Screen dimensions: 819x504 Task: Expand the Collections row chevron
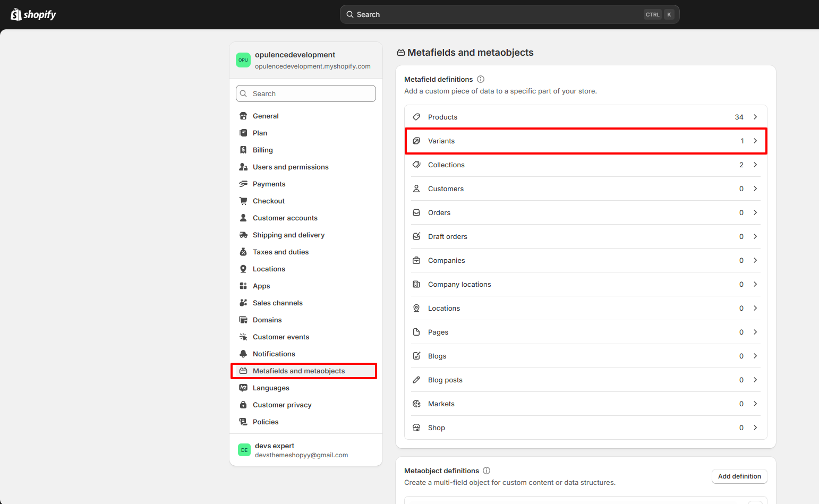755,165
